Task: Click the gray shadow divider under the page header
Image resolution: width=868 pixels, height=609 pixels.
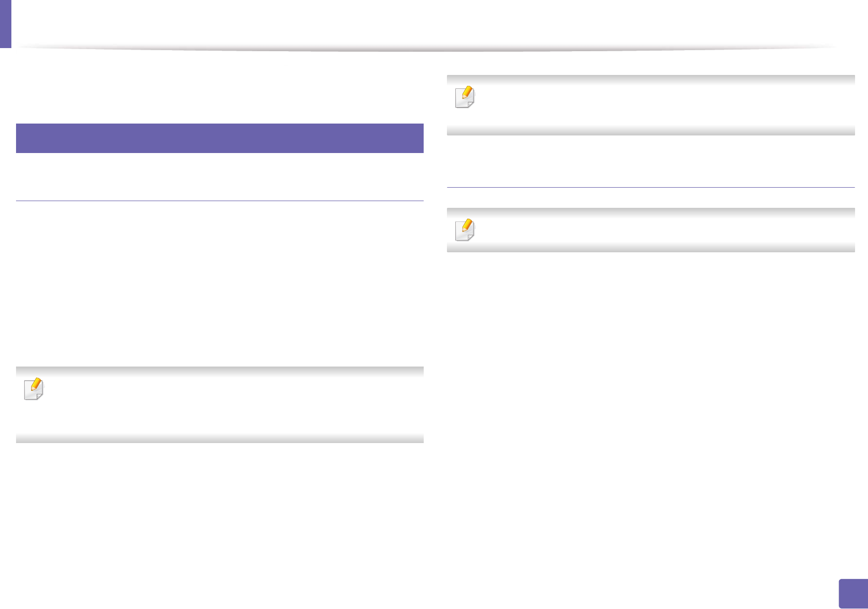Action: coord(424,49)
